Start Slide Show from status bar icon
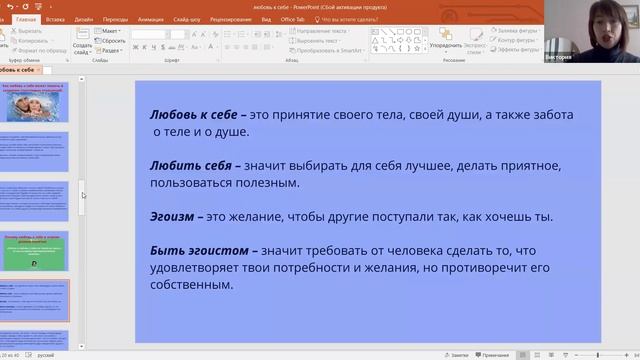Viewport: 640px width, 360px height. click(565, 355)
